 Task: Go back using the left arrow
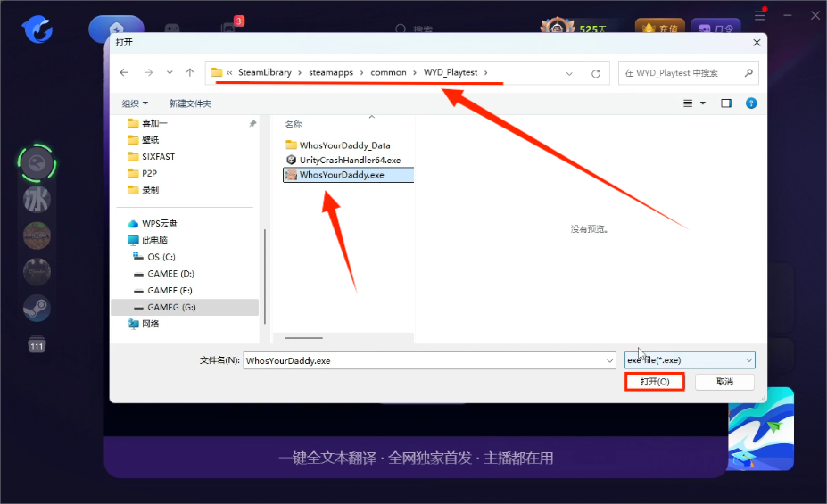click(124, 73)
